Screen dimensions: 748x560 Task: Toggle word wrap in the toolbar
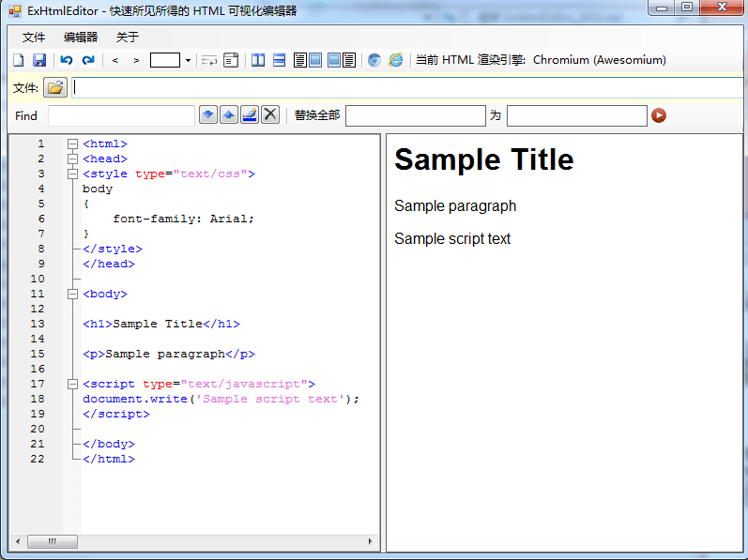tap(209, 60)
